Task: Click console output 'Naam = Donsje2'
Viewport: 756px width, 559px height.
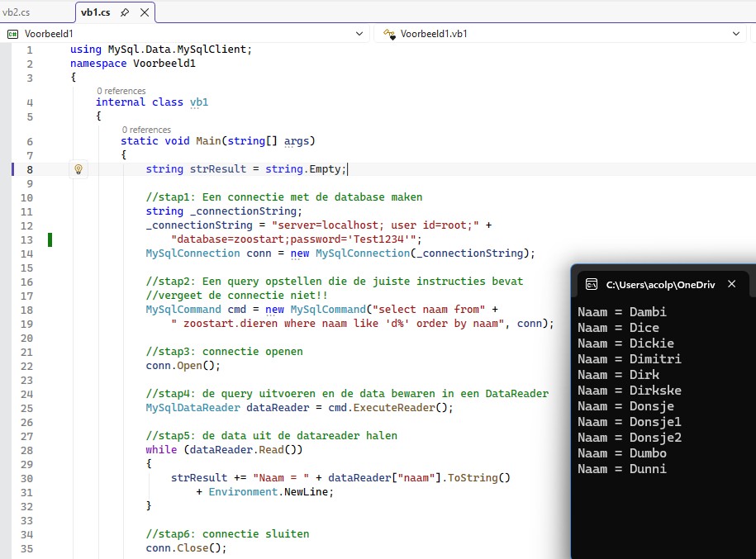Action: (630, 438)
